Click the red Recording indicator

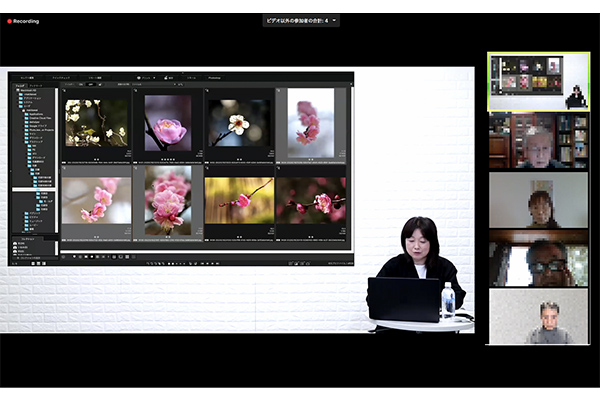pos(24,20)
